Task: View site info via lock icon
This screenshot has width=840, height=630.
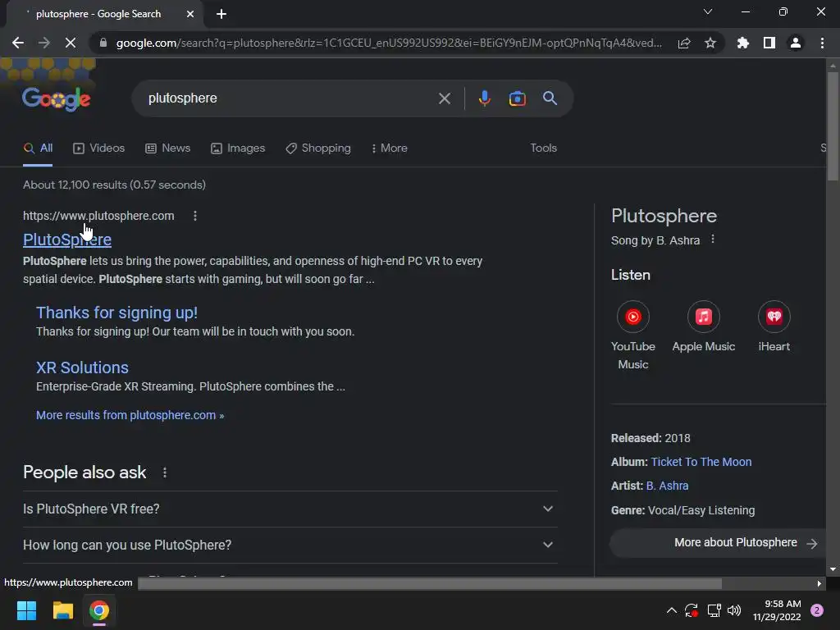Action: 103,43
